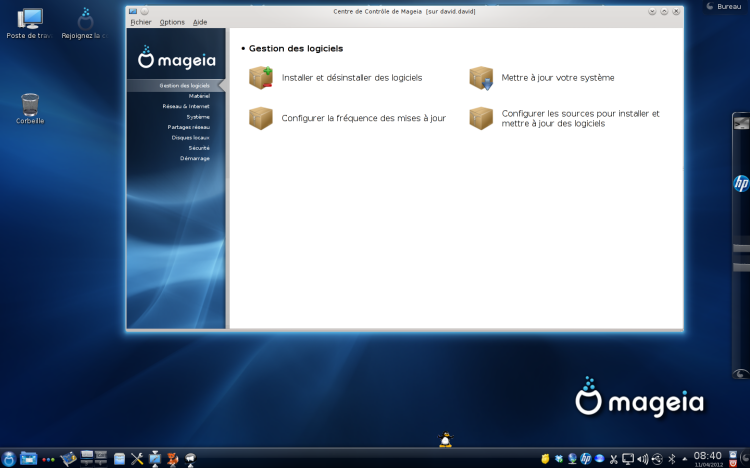
Task: Open the Aide menu
Action: pos(200,22)
